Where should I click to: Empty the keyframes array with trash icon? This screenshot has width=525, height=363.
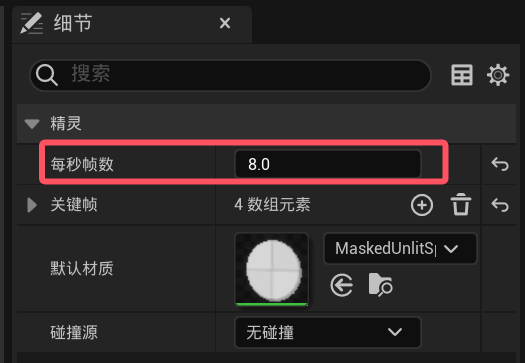(461, 204)
